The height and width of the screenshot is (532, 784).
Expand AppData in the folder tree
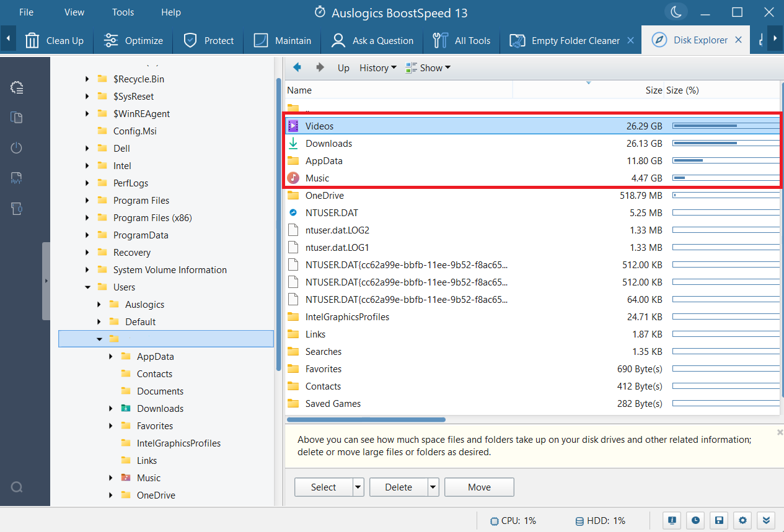coord(111,357)
